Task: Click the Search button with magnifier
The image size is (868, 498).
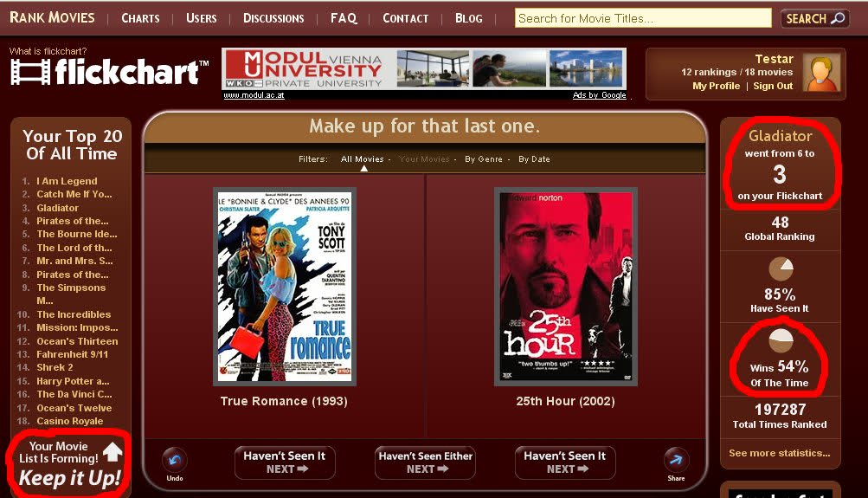Action: tap(814, 18)
